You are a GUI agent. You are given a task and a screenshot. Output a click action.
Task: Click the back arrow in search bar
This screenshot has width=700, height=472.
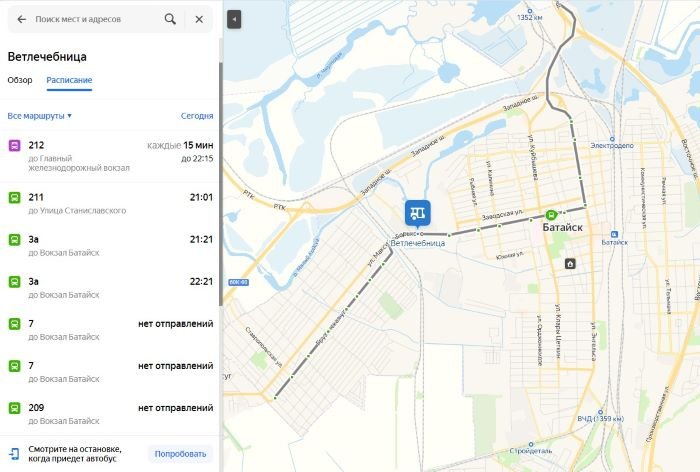(x=22, y=19)
